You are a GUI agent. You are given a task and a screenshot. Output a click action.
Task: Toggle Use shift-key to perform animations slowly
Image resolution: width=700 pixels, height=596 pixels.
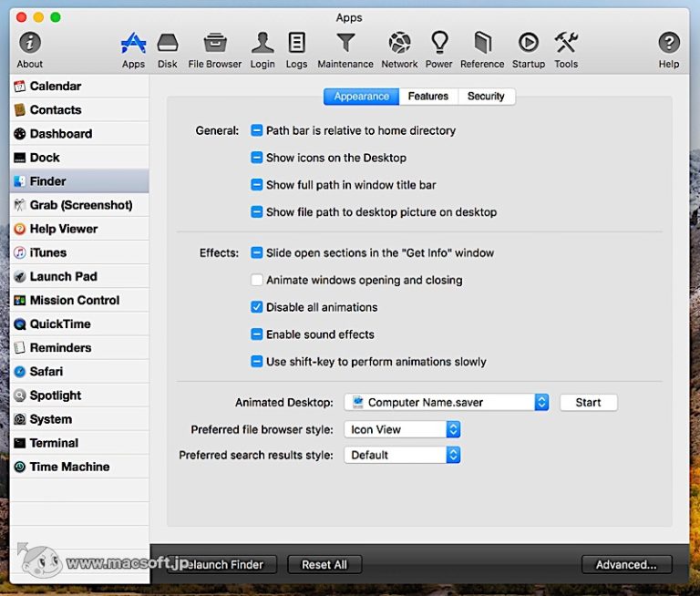(x=257, y=362)
